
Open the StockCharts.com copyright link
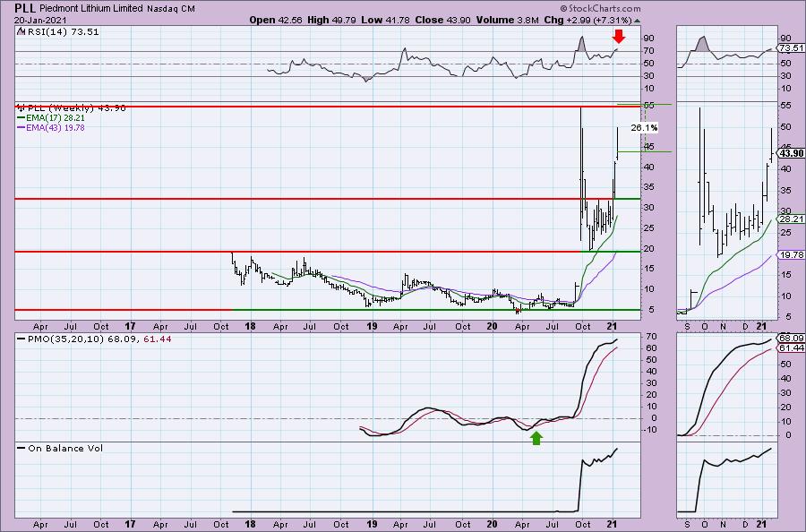(600, 8)
